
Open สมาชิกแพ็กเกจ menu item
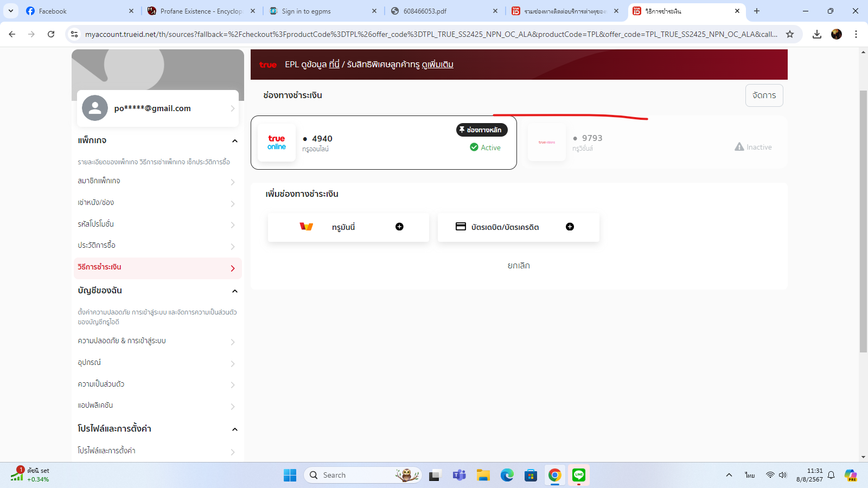pyautogui.click(x=157, y=181)
